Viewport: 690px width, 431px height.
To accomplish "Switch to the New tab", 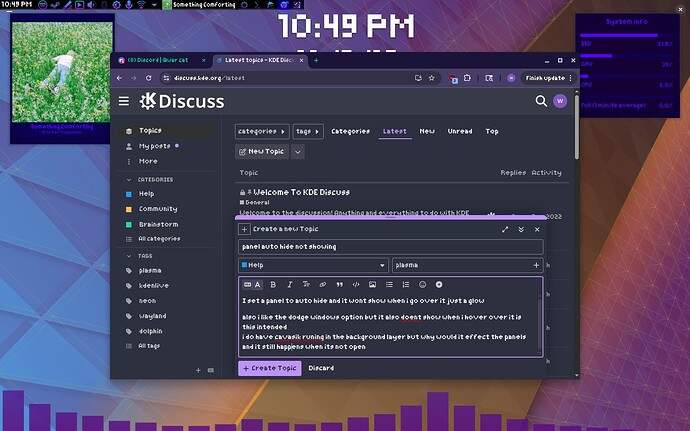I will 427,131.
